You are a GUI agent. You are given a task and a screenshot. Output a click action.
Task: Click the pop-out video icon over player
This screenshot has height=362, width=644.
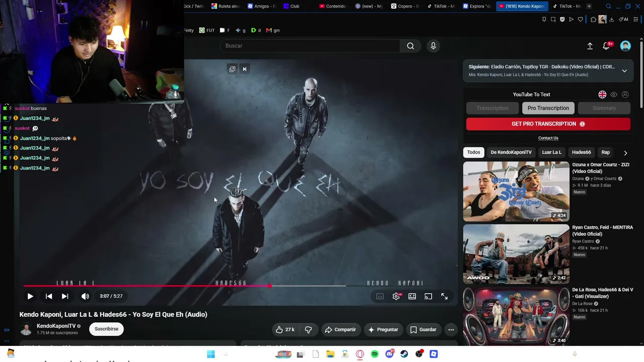pos(232,69)
